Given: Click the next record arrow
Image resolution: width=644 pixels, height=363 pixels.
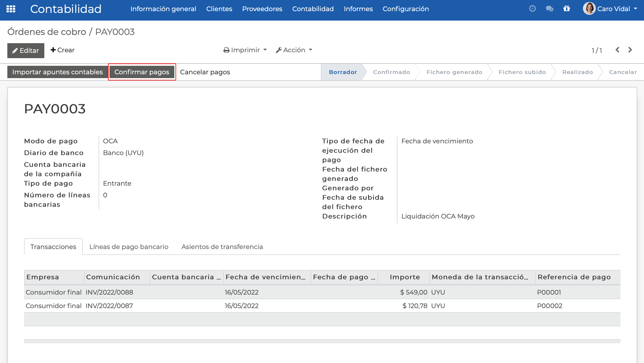Looking at the screenshot, I should (x=630, y=50).
